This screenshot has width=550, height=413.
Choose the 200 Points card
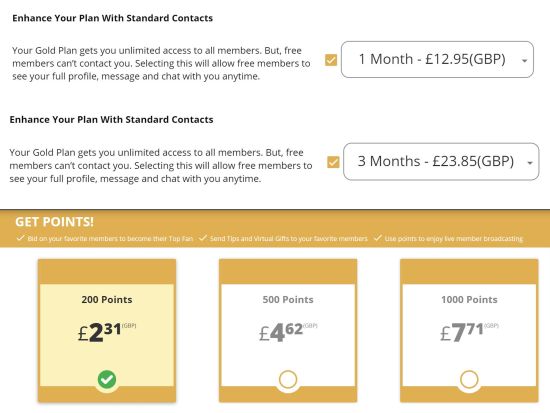107,331
